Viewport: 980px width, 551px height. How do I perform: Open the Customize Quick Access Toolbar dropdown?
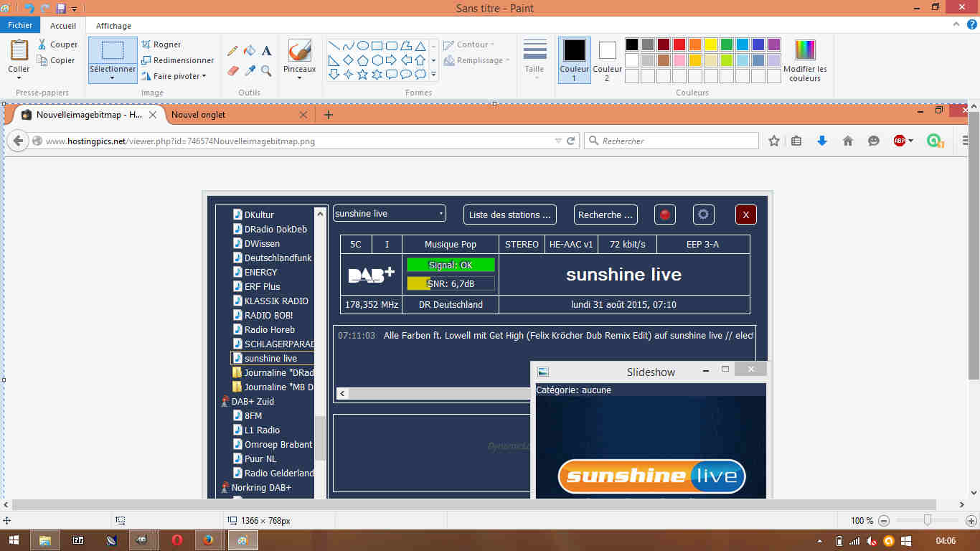point(74,9)
